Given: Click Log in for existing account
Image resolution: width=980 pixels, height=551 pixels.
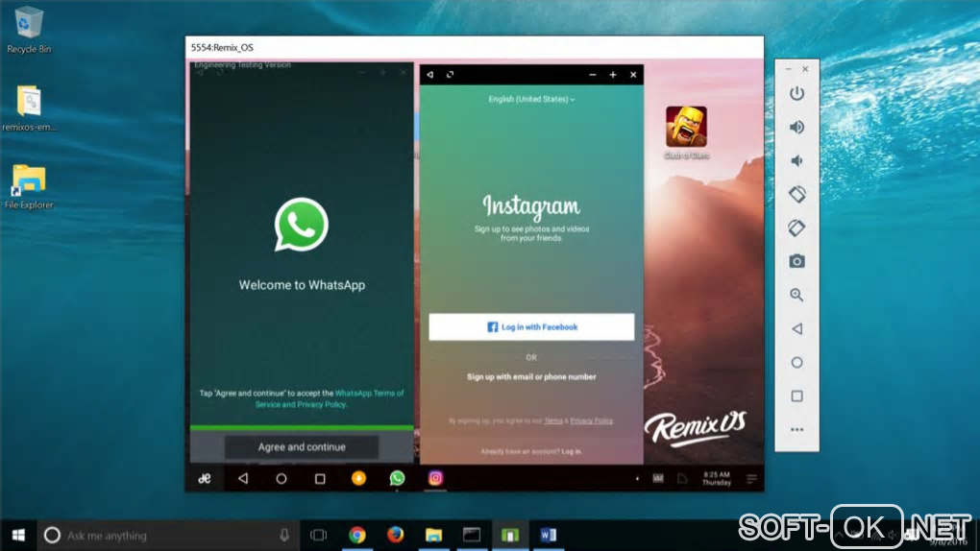Looking at the screenshot, I should point(572,452).
